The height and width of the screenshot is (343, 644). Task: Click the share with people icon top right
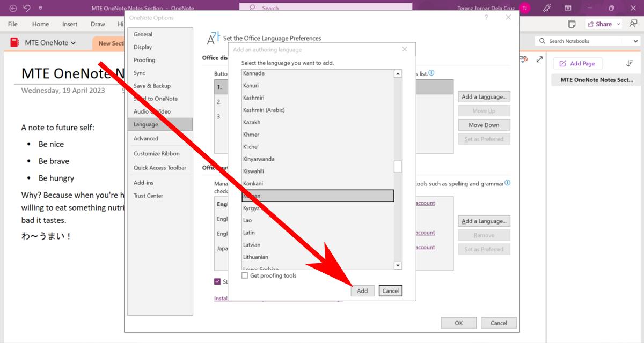pos(634,24)
